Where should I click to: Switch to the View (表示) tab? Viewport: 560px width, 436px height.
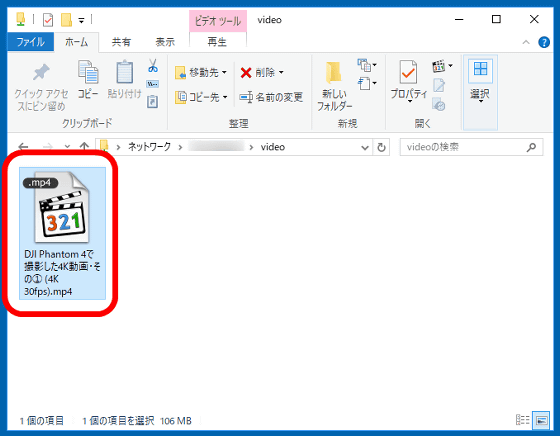(165, 42)
